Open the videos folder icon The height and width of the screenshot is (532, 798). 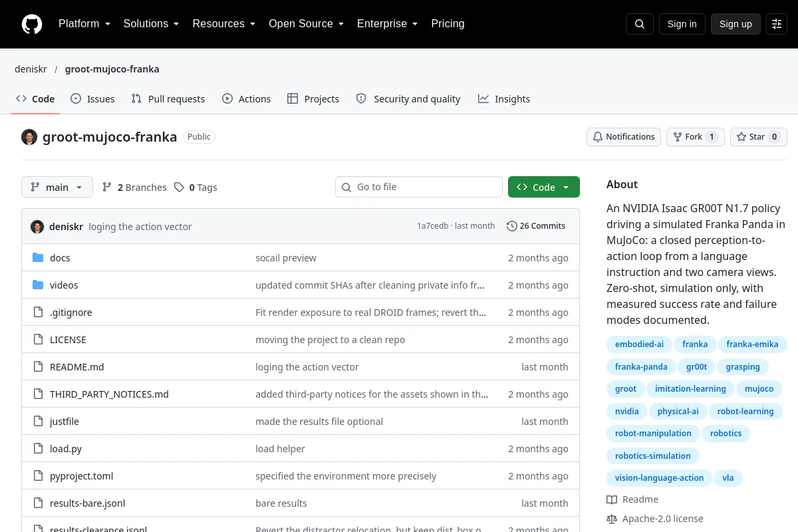38,285
